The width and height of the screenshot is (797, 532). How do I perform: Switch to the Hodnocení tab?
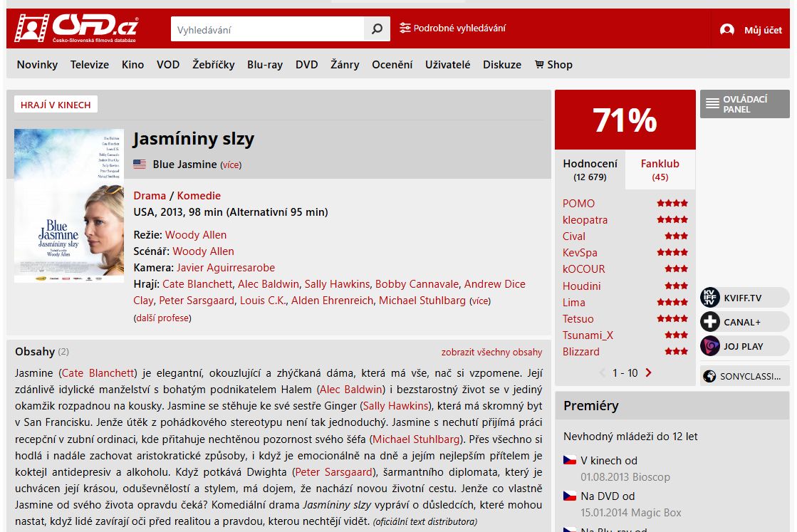click(x=590, y=169)
